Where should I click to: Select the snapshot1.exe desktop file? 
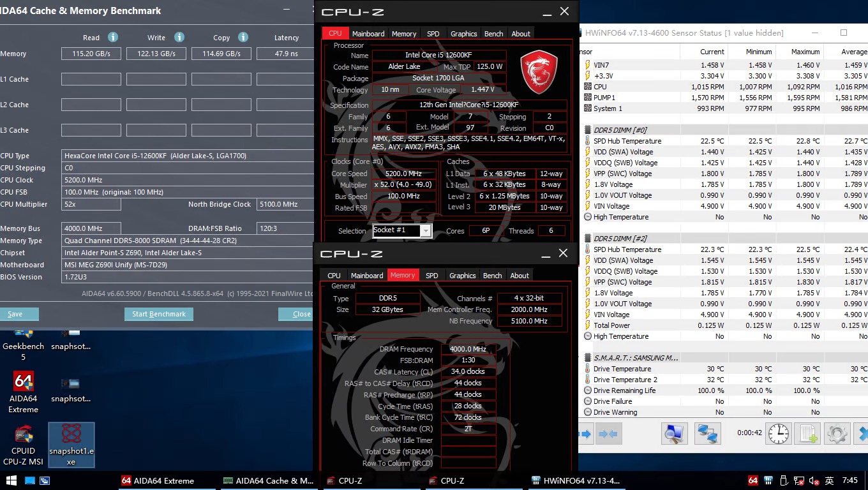pos(71,445)
